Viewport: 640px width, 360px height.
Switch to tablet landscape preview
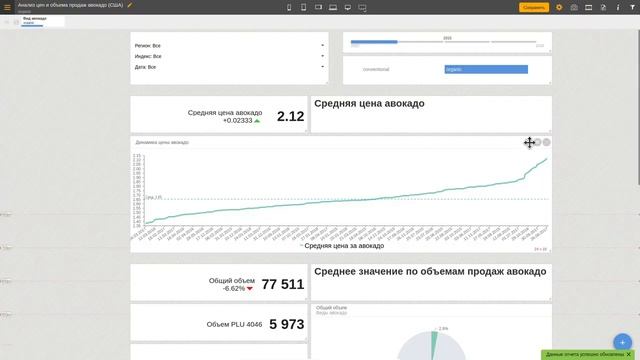(318, 7)
